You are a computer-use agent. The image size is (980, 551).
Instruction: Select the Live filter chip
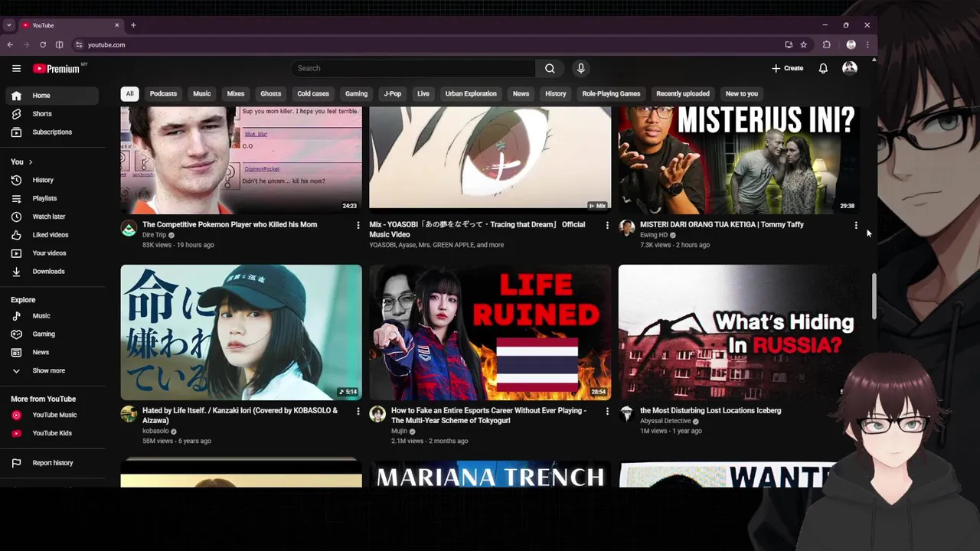click(x=423, y=93)
